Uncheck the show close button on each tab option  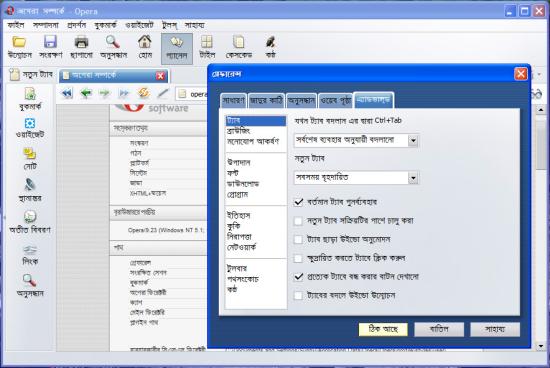[299, 277]
